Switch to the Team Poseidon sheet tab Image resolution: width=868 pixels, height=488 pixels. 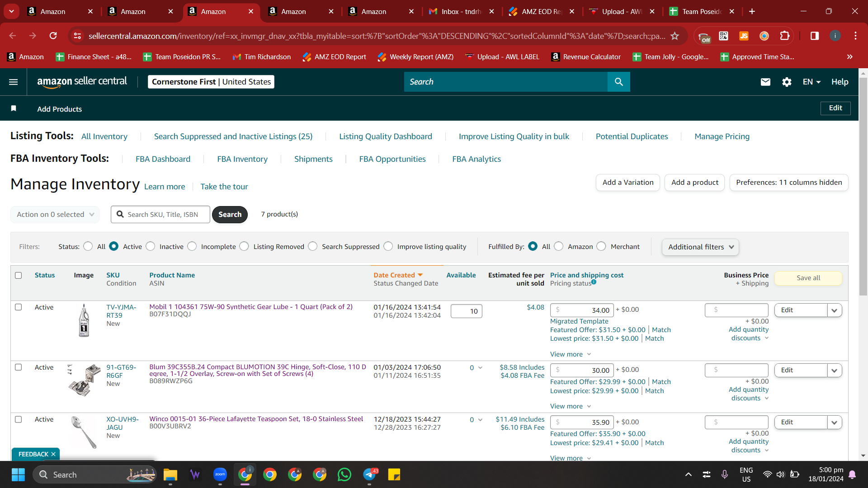702,11
